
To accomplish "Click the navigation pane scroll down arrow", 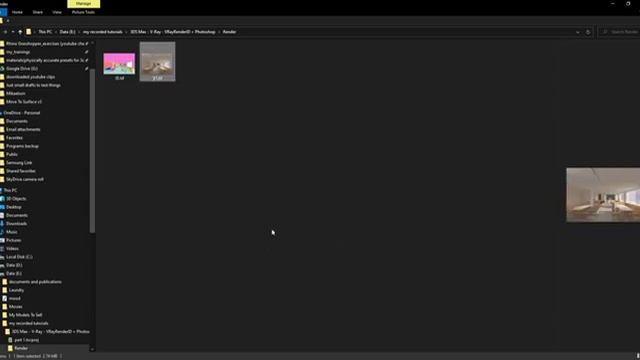I will 92,349.
